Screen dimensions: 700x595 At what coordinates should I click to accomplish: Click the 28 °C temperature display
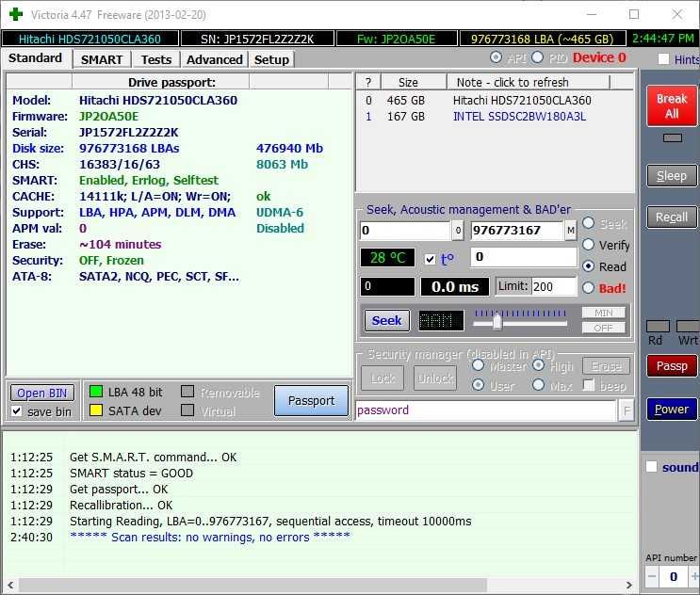click(x=387, y=258)
